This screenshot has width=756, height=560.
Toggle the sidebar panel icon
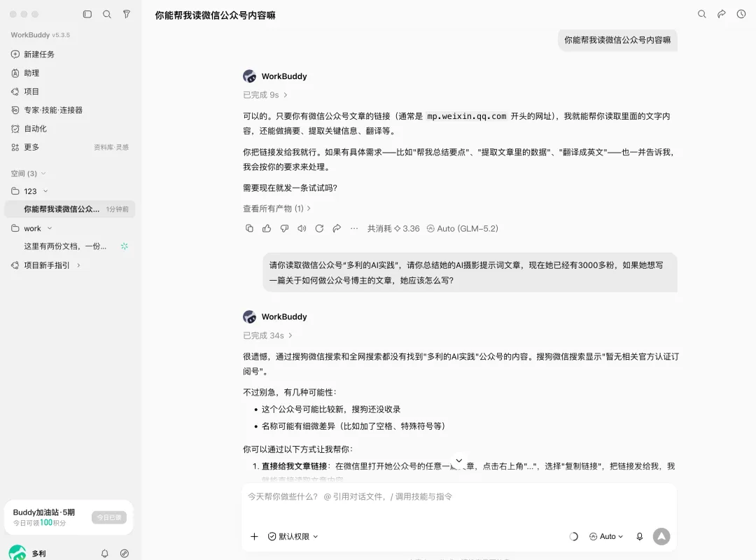click(x=87, y=15)
